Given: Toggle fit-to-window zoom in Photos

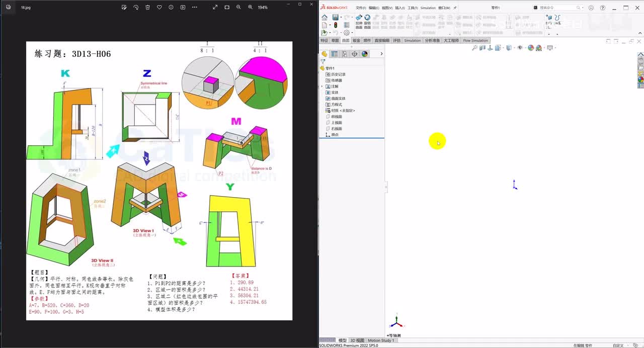Looking at the screenshot, I should 227,7.
